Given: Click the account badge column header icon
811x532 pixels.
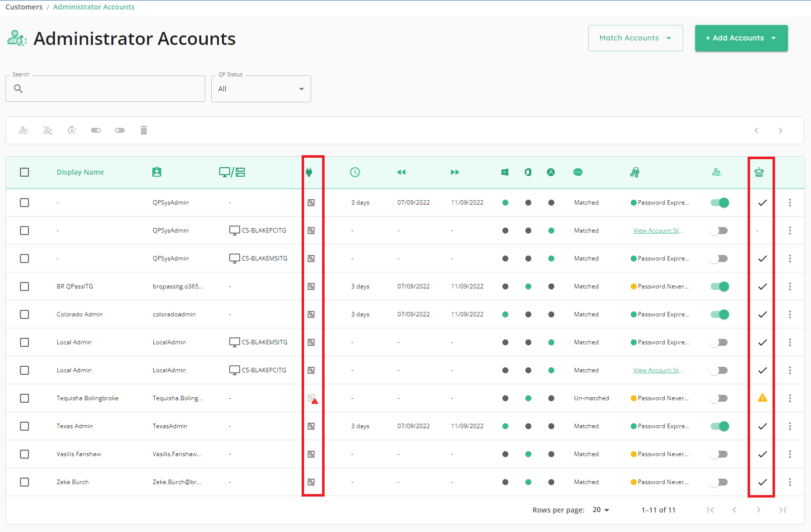Looking at the screenshot, I should coord(157,172).
